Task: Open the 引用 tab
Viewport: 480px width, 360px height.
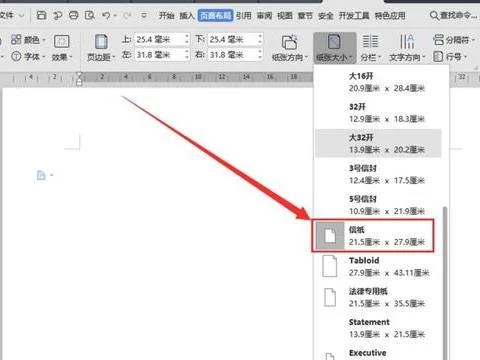Action: point(244,15)
